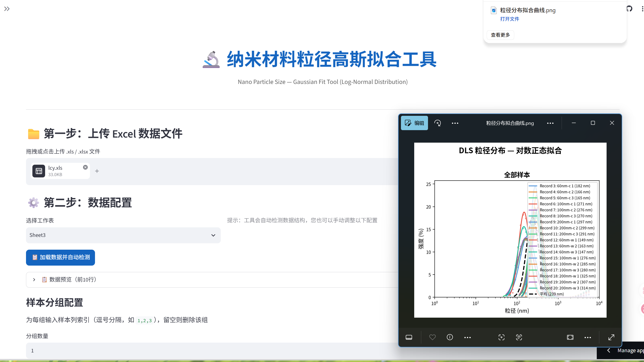Click the Photos window title 粒径分布拟合曲线.png
Screen dimensions: 644x362
pos(510,123)
